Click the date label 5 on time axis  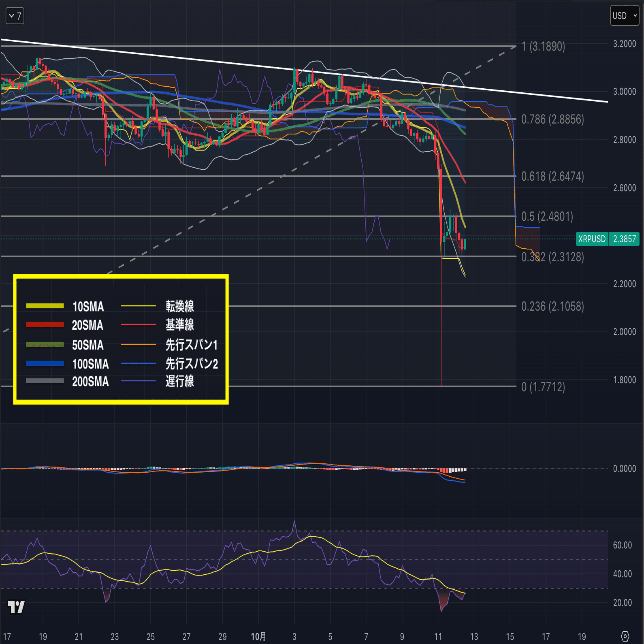[x=330, y=637]
